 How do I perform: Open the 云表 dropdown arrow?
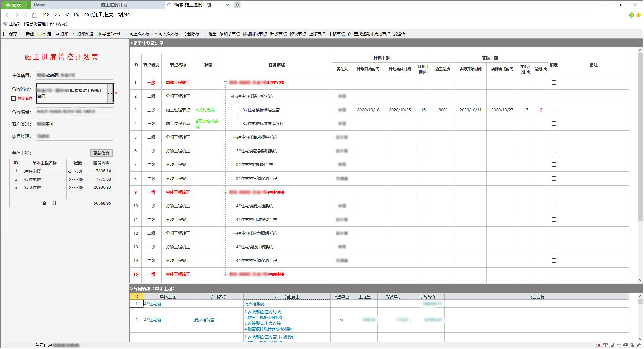29,5
